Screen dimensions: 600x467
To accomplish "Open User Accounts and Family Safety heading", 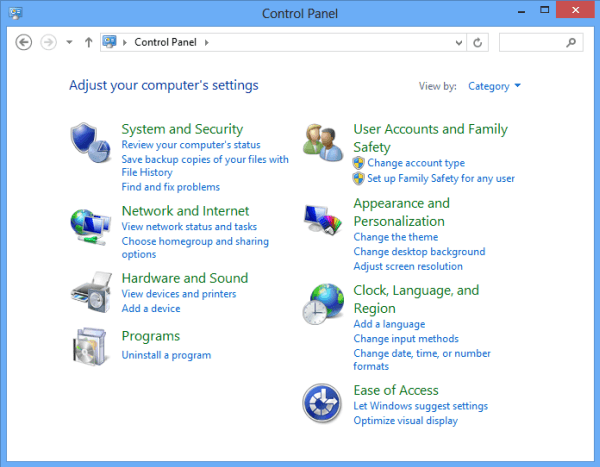I will [430, 138].
